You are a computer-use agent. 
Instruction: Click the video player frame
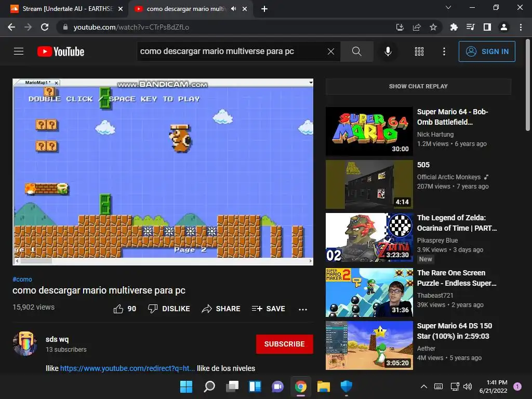[x=163, y=171]
